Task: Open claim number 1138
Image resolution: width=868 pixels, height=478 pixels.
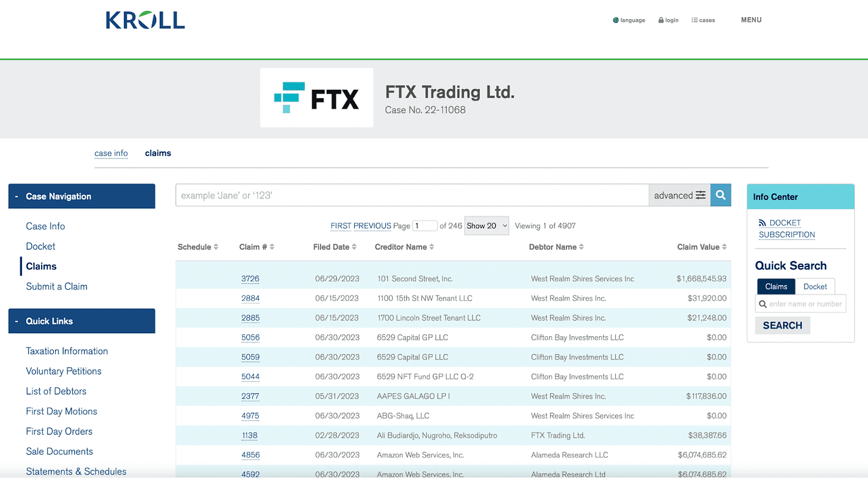Action: click(250, 435)
